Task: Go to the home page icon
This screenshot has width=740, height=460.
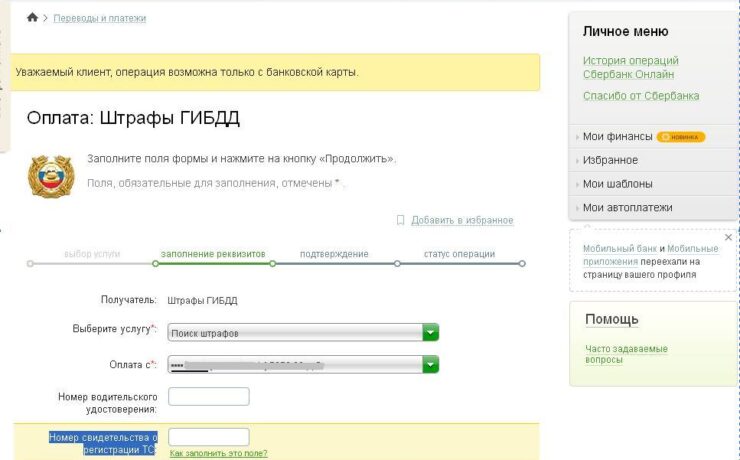Action: pos(32,17)
